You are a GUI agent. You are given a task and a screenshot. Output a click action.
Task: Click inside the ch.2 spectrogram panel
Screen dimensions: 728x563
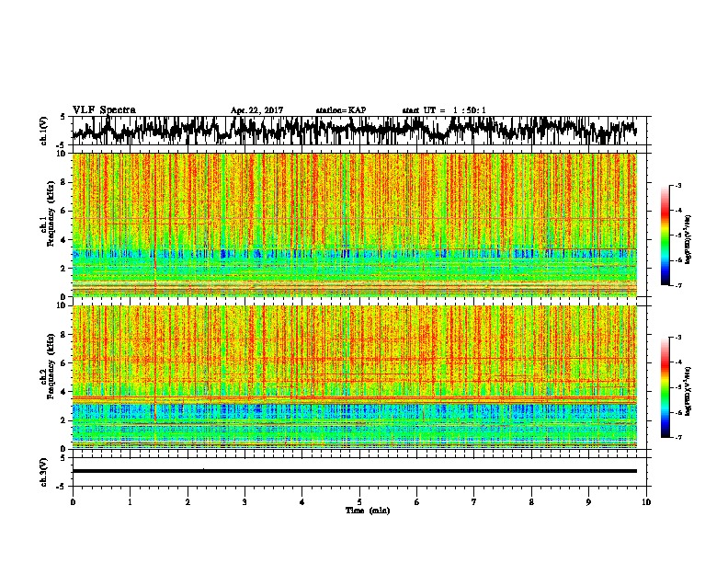point(354,377)
